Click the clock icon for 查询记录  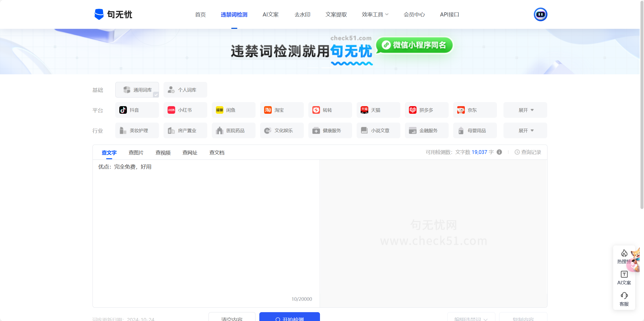click(x=517, y=152)
